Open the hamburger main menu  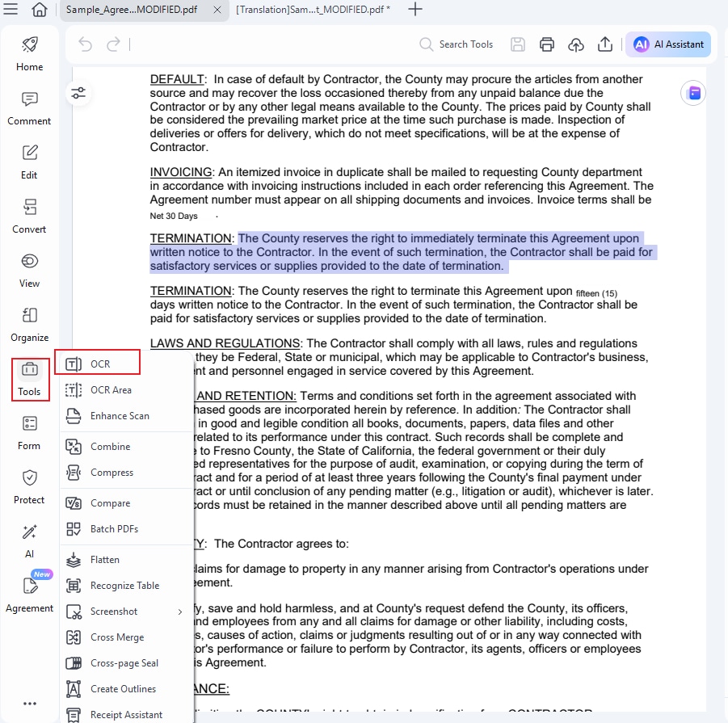(x=11, y=9)
